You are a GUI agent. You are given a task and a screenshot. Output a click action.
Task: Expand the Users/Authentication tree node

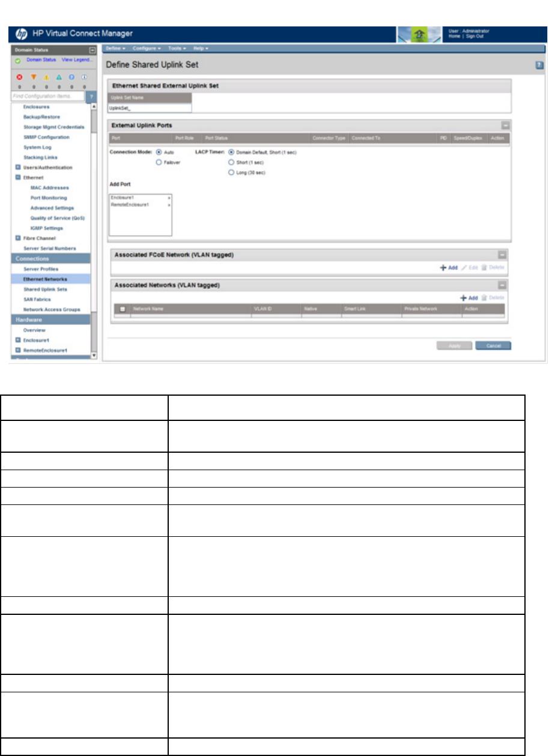click(17, 168)
